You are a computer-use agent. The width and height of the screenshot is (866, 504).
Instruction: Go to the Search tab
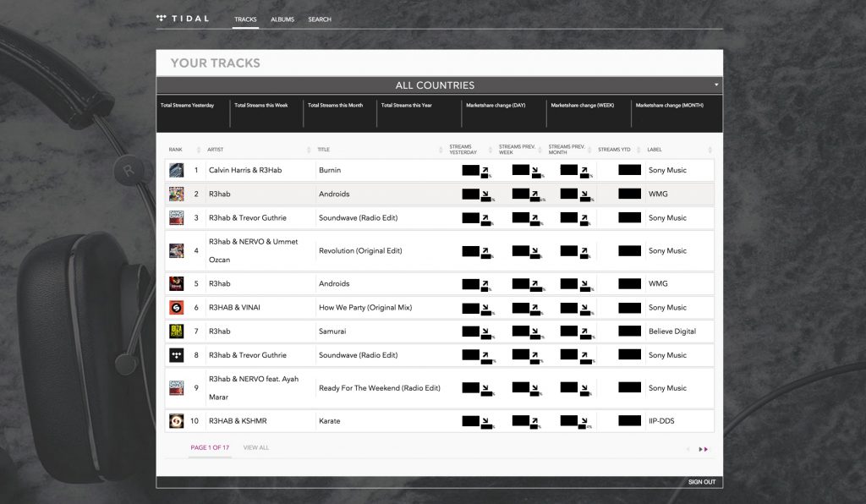[320, 19]
